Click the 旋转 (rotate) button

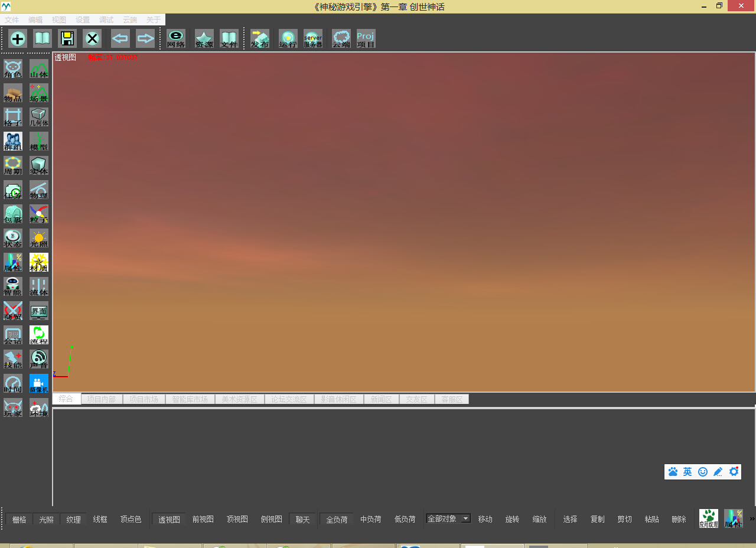[513, 520]
